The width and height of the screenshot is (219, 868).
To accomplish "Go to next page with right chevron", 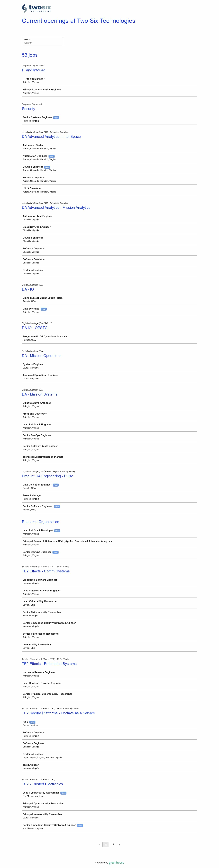I will tap(119, 844).
